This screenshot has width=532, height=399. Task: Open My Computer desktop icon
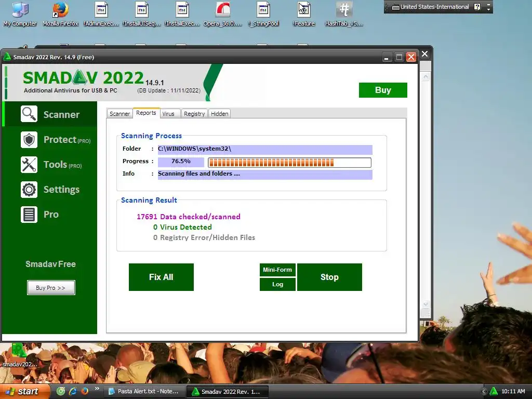[20, 14]
